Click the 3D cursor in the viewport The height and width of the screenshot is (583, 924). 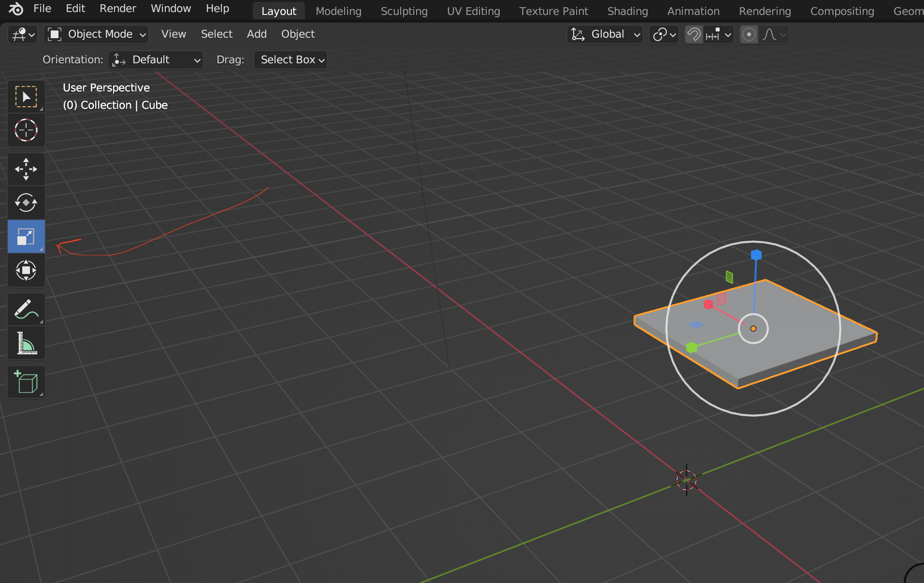coord(686,480)
